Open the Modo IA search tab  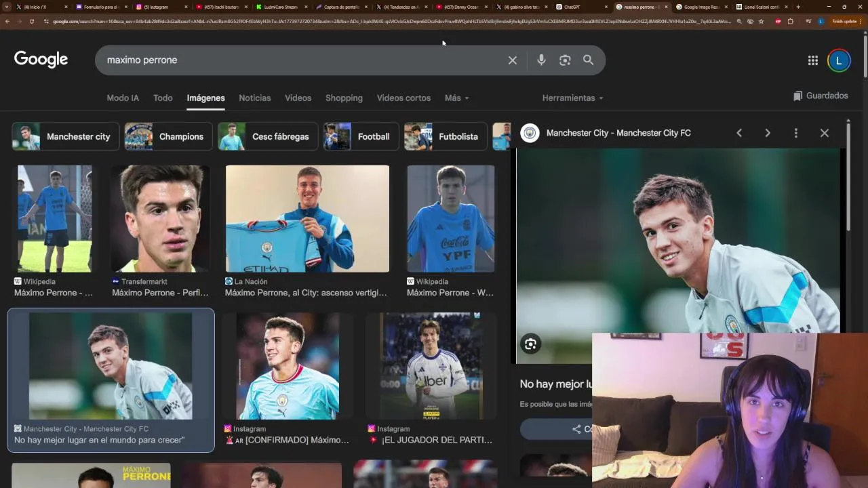(x=123, y=98)
